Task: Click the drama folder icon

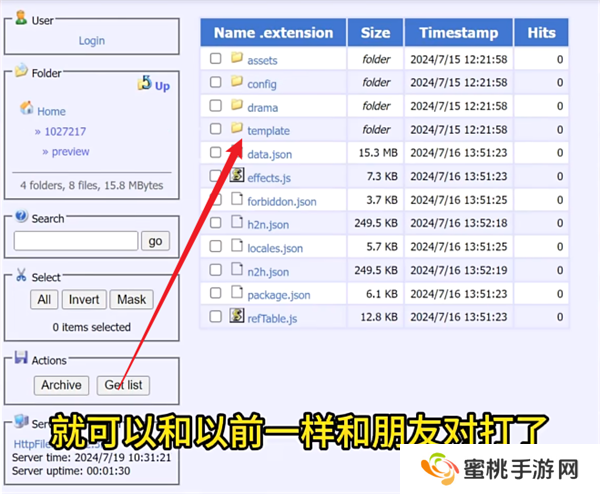Action: click(x=237, y=106)
